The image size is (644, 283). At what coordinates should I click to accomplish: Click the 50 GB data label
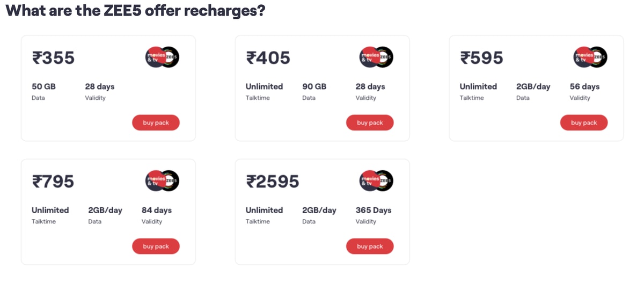tap(43, 86)
